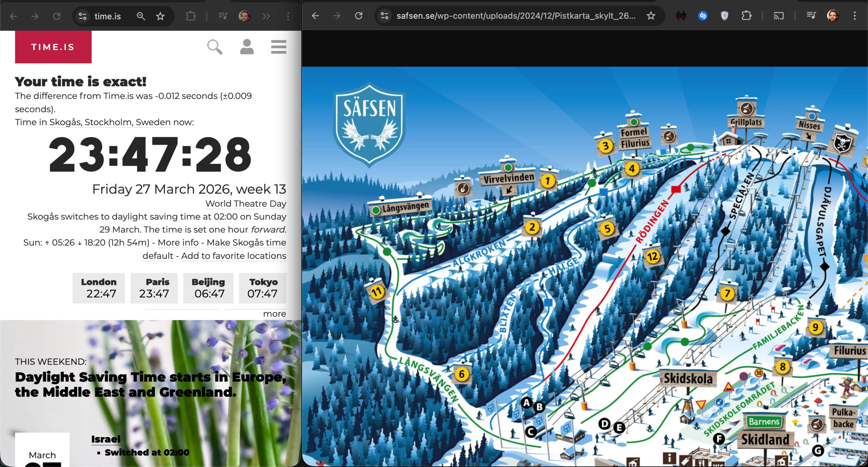Screen dimensions: 868x467
Task: Click the shield extension icon
Action: (x=725, y=16)
